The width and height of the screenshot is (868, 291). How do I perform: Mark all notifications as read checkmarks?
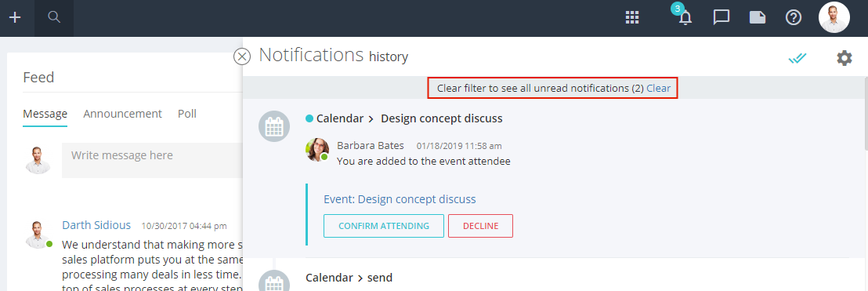797,57
